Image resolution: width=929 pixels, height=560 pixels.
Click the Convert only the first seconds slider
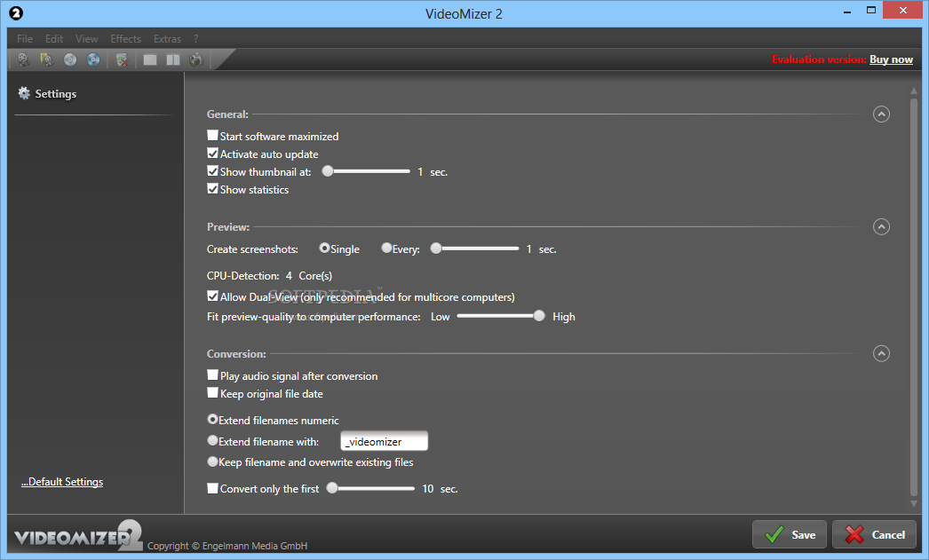pos(370,488)
